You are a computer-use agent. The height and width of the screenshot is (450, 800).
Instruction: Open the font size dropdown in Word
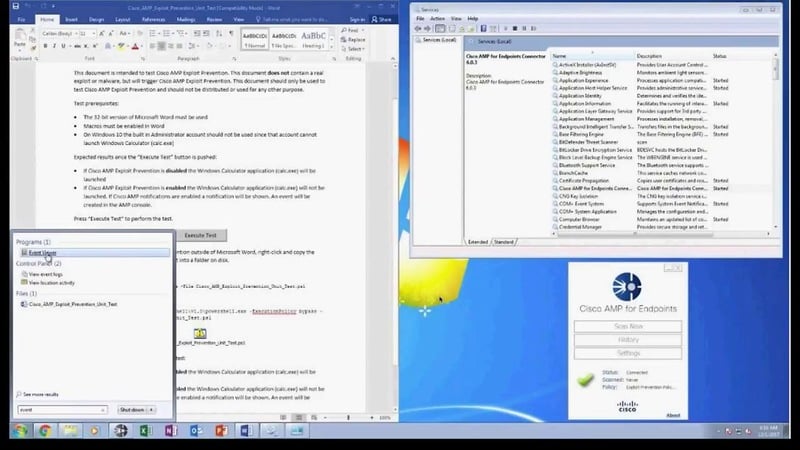click(x=93, y=34)
